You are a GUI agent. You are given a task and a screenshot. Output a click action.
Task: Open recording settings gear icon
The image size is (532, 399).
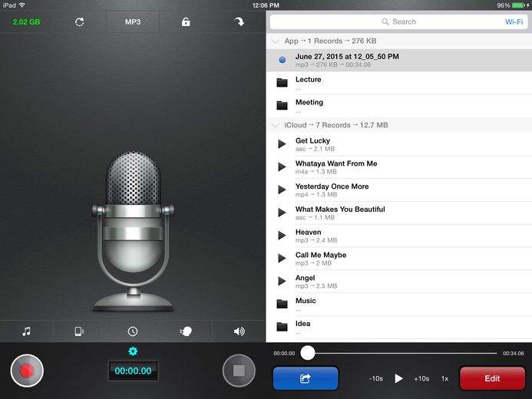pos(133,351)
